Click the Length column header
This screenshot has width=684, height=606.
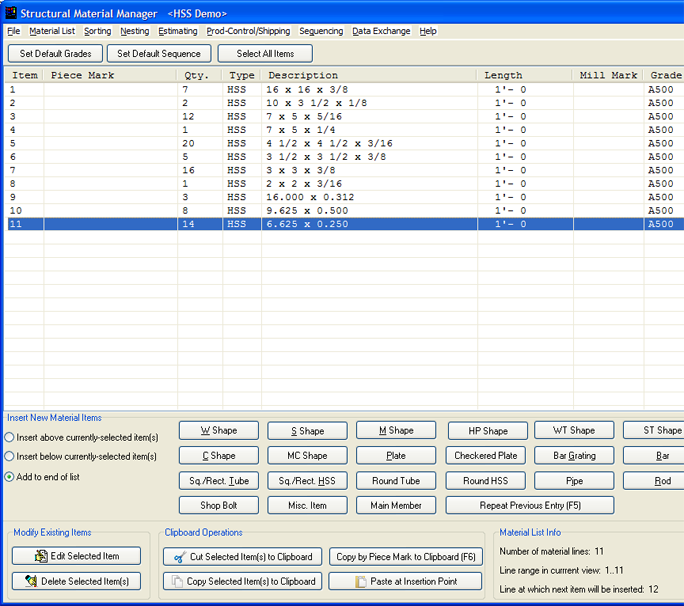[525, 75]
